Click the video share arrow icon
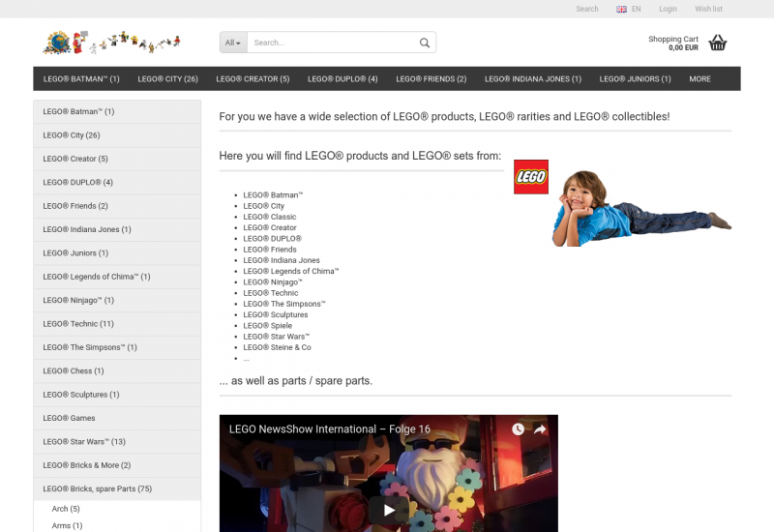The width and height of the screenshot is (774, 532). 540,429
